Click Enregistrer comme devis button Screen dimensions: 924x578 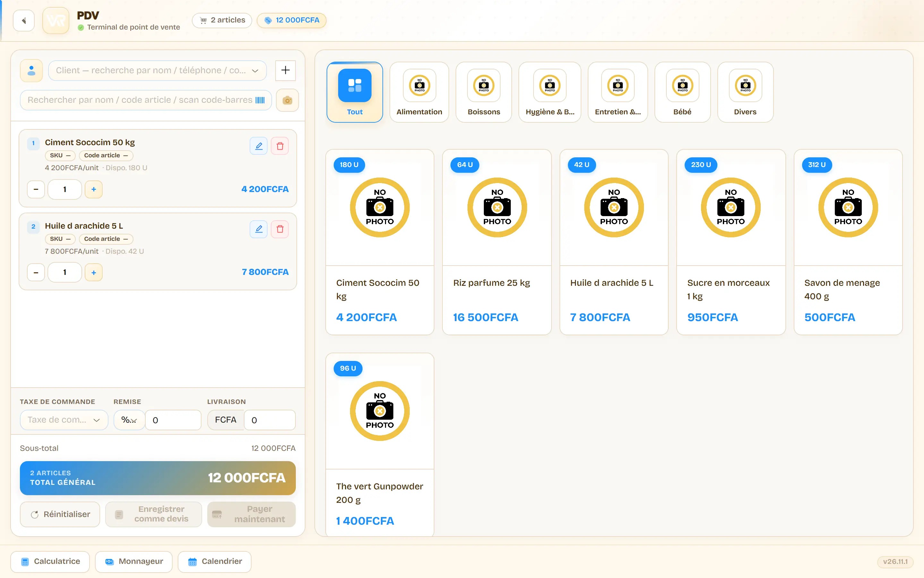153,514
